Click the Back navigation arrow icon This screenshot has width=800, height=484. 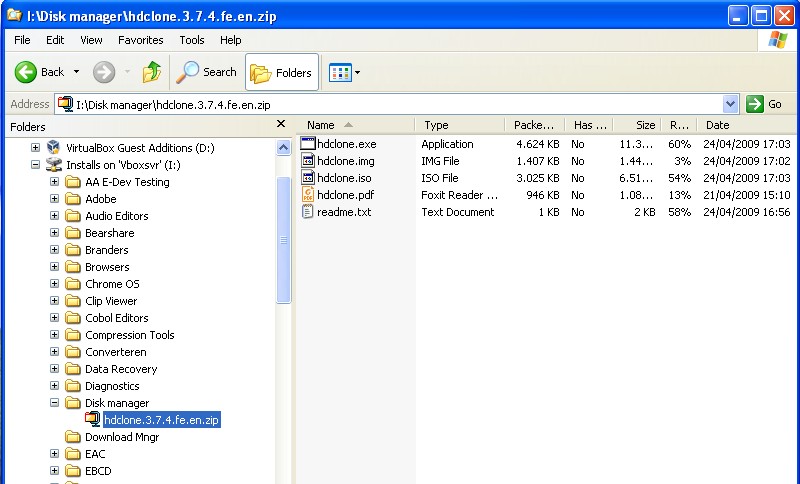[x=27, y=72]
